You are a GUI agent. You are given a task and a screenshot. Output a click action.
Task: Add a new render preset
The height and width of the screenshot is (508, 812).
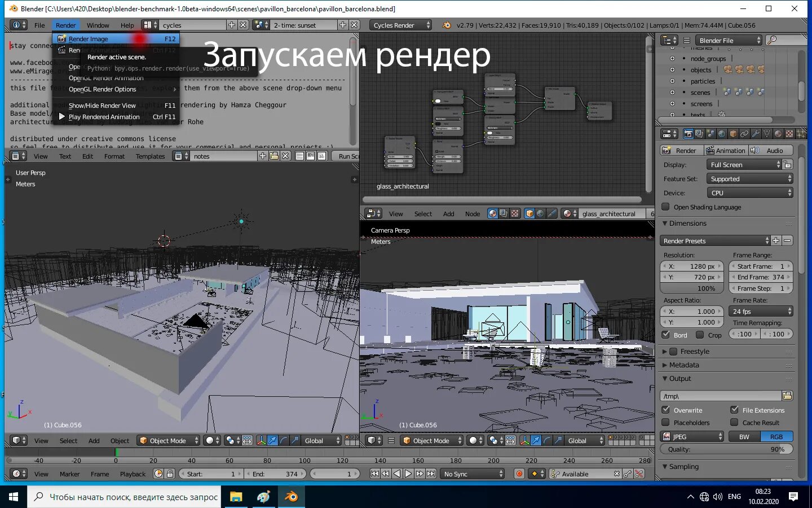(776, 240)
